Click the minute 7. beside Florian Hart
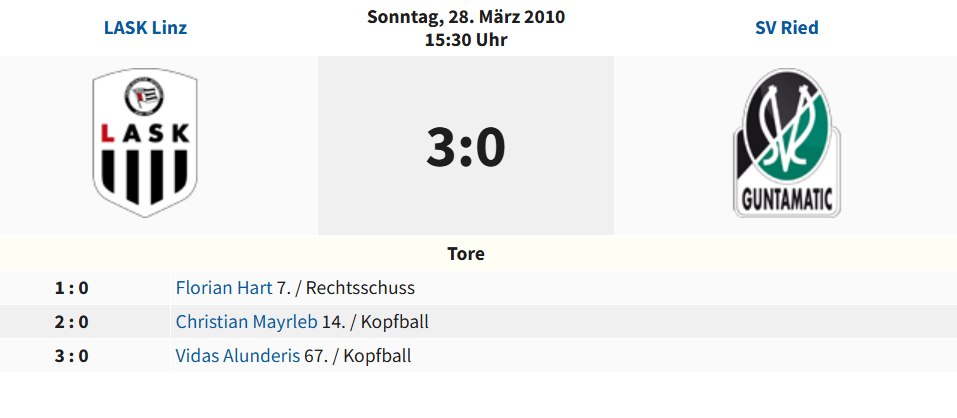 283,288
